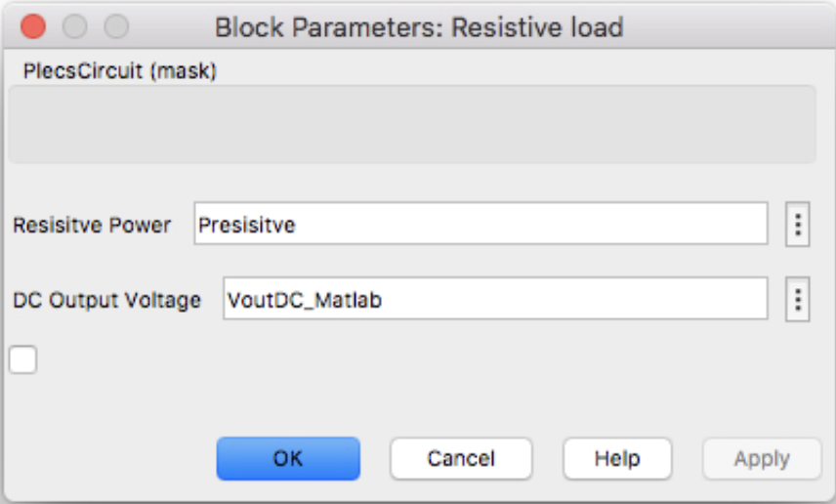Open the options menu beside DC Output Voltage
This screenshot has width=836, height=504.
[x=798, y=300]
